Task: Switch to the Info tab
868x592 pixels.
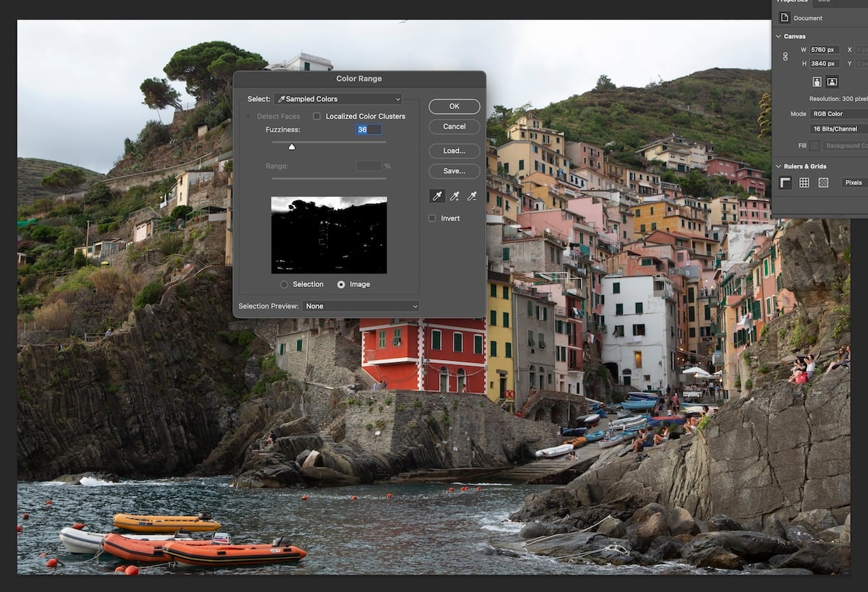Action: [823, 2]
